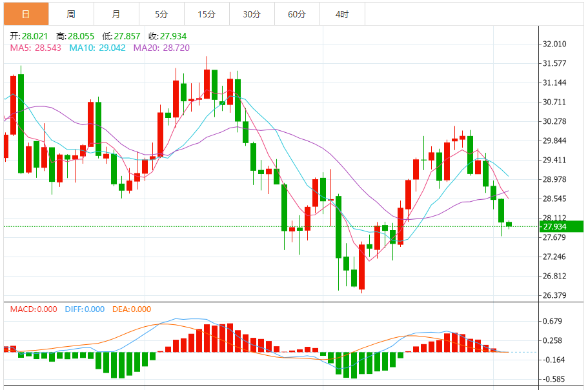
Task: Click the MA20: 28.720 label
Action: (161, 48)
